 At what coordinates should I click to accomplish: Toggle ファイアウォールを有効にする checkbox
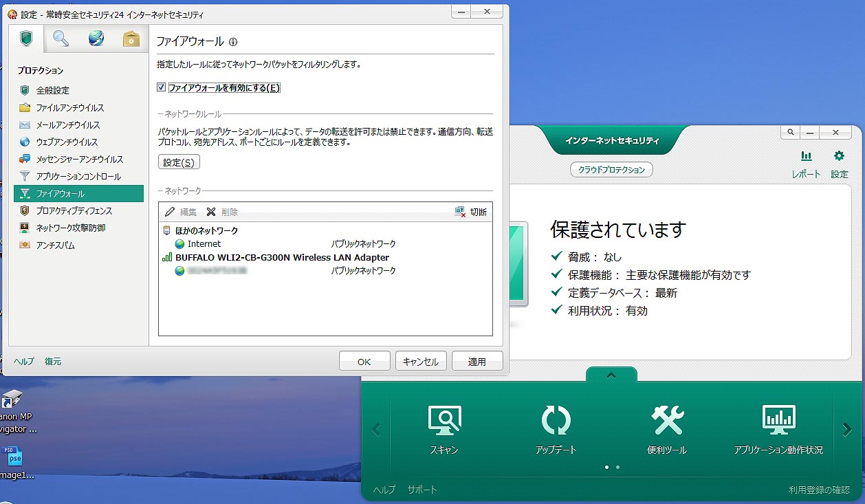(x=162, y=87)
